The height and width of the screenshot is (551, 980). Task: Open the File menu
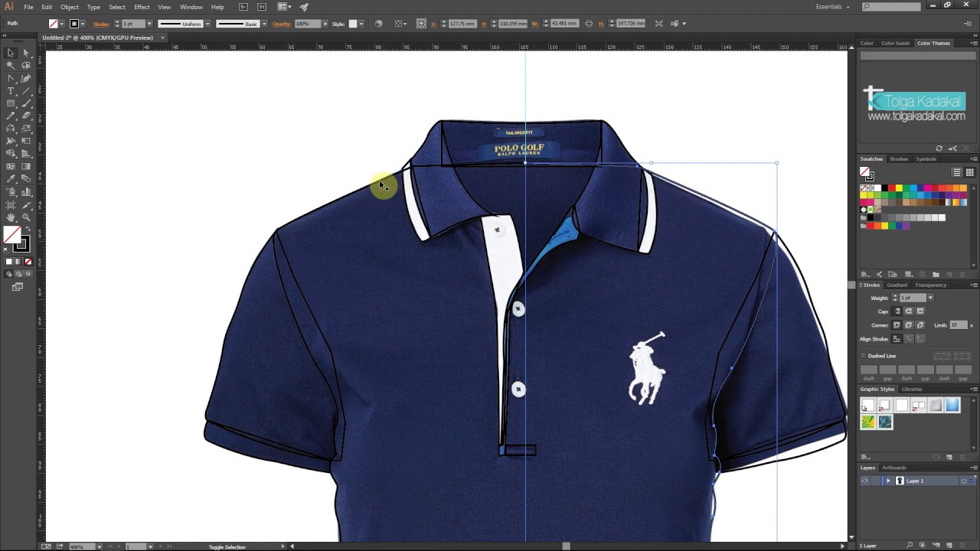point(28,7)
